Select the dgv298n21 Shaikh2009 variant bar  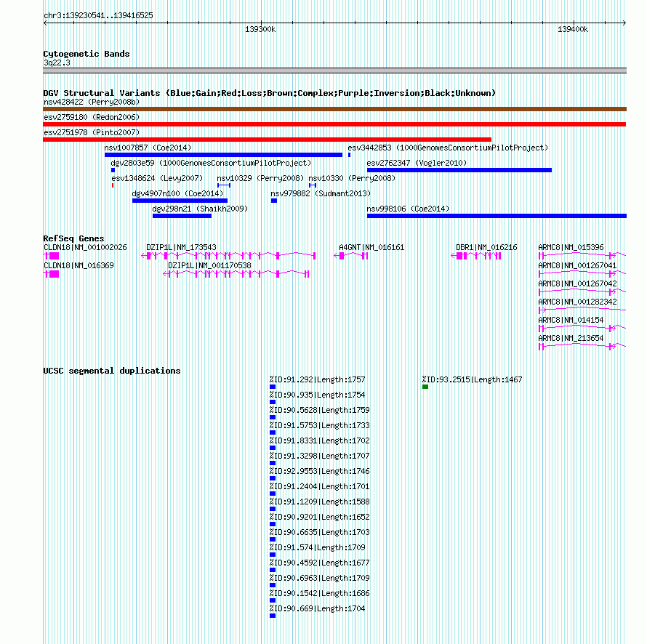tap(182, 216)
